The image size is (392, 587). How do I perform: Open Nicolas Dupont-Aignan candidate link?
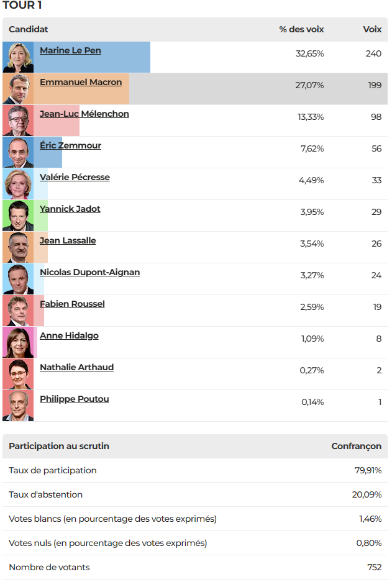tap(90, 272)
